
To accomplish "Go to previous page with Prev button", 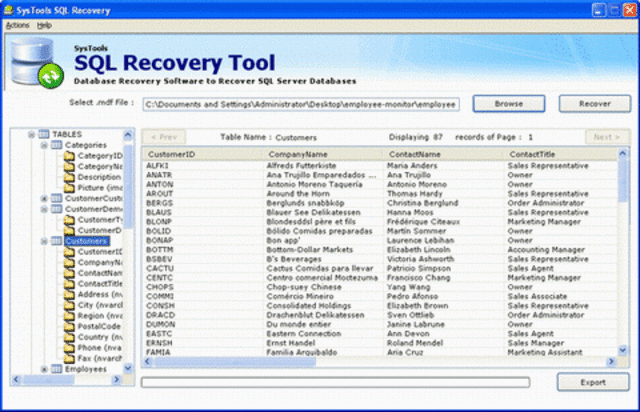I will [164, 137].
